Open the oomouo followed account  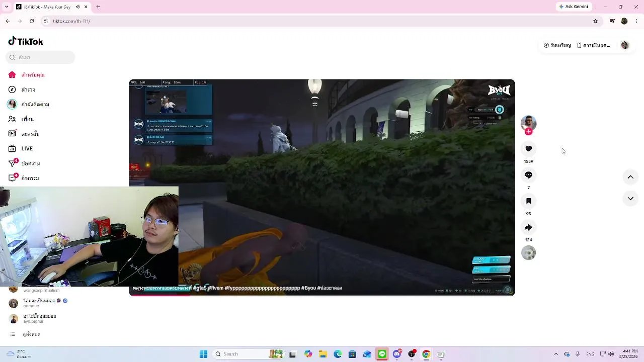(x=39, y=303)
